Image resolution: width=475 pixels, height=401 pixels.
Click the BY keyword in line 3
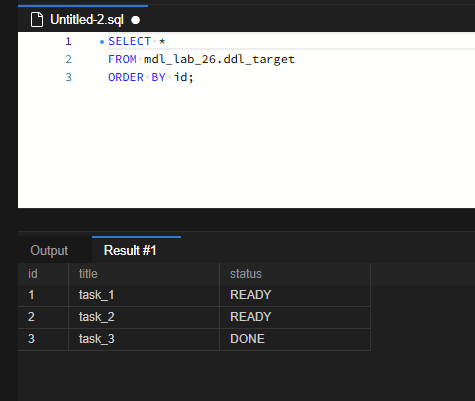[x=159, y=77]
